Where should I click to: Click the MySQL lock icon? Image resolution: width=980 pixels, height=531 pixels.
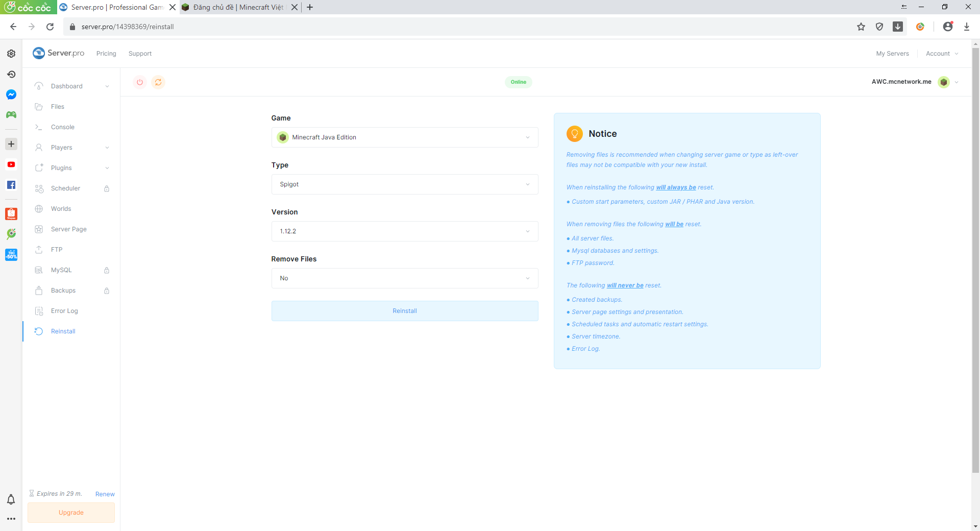[x=107, y=270]
